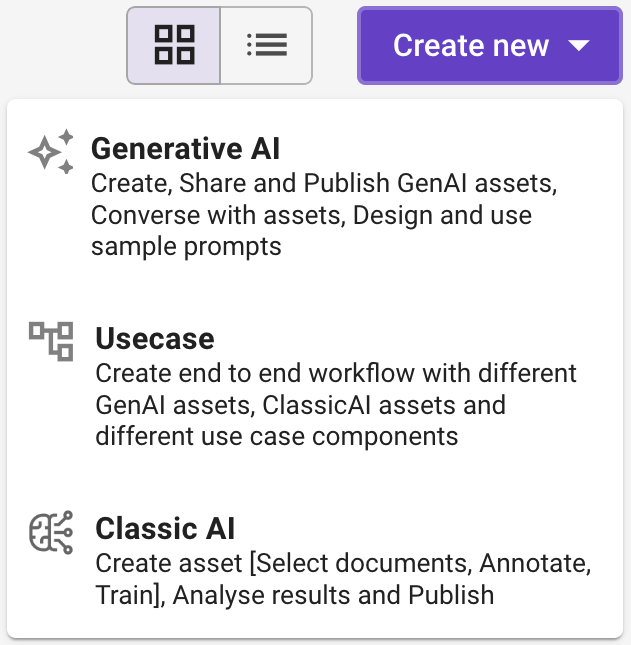Click the Usecase workflow diagram icon
The height and width of the screenshot is (645, 631).
pos(51,341)
